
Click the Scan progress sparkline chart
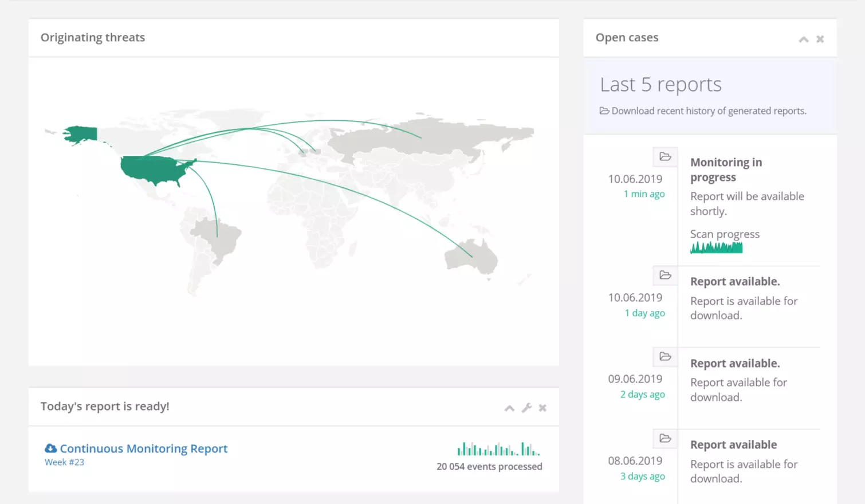point(716,247)
